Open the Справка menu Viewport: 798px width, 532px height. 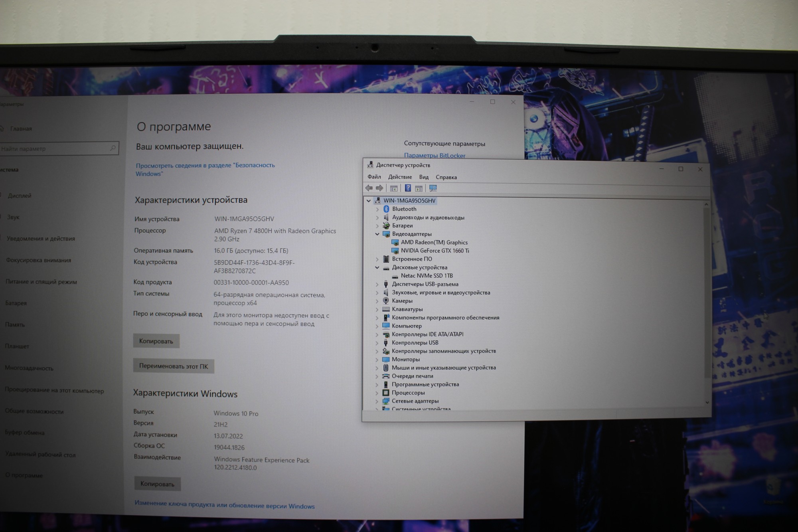pos(446,177)
